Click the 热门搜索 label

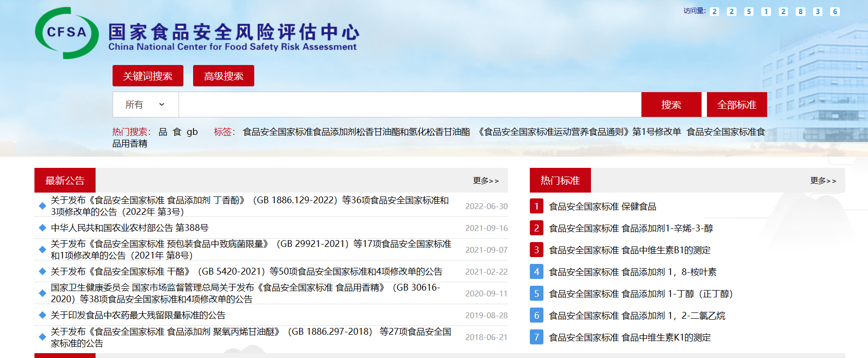pos(131,132)
